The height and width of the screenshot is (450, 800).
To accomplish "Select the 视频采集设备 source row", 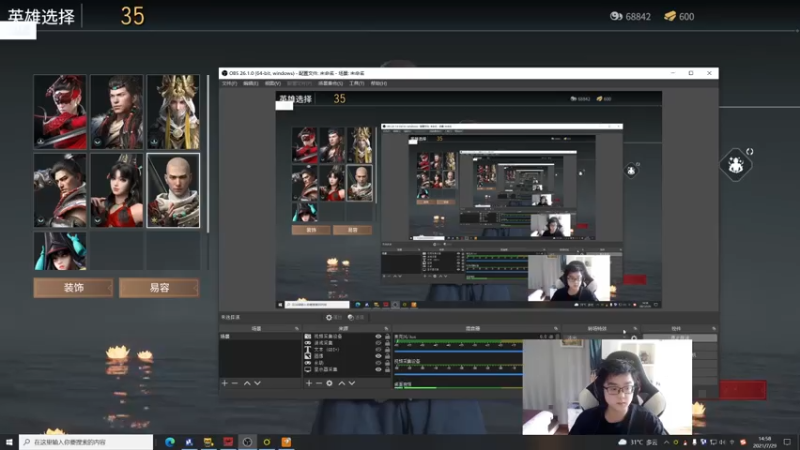I will 347,337.
